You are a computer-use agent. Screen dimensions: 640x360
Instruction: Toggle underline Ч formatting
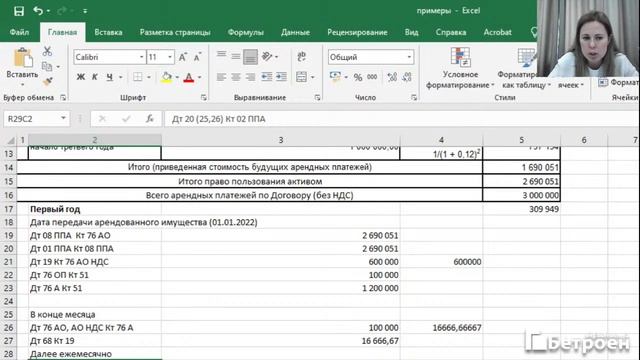click(x=109, y=77)
